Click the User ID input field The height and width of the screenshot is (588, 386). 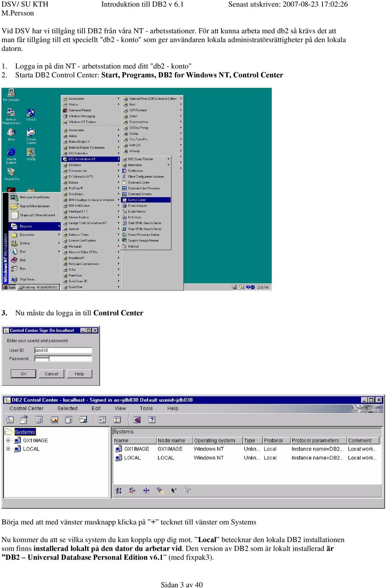pyautogui.click(x=63, y=350)
